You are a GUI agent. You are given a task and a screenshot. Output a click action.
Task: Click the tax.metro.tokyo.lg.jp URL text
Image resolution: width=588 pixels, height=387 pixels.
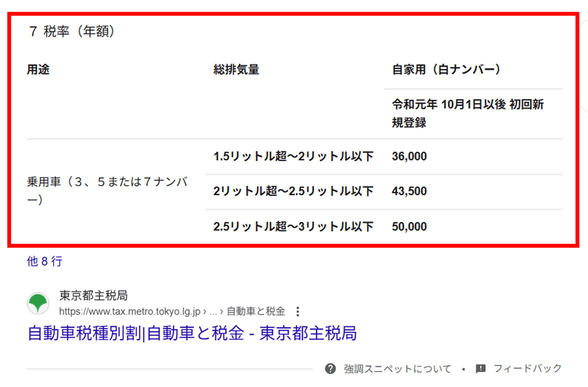(x=129, y=312)
